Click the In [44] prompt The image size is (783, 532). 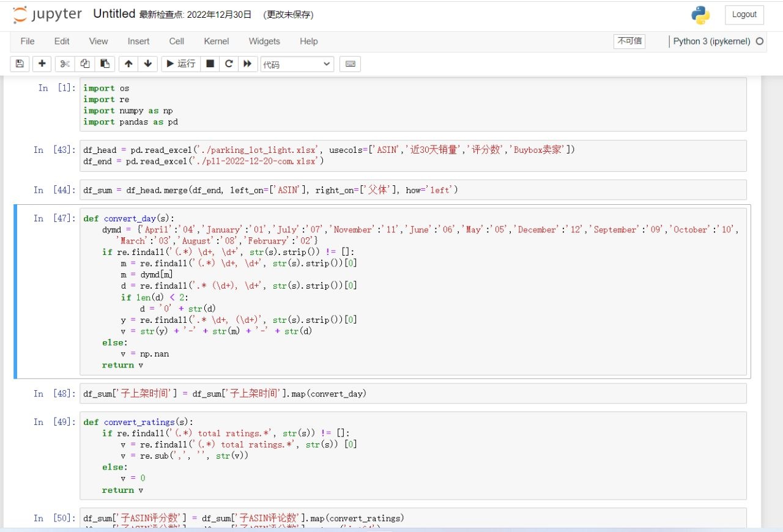point(54,190)
